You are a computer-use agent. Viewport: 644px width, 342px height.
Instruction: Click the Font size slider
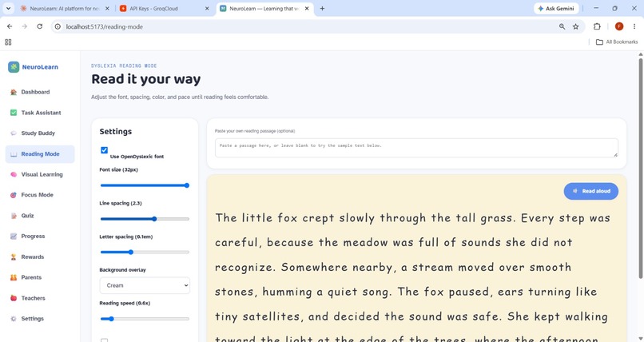point(145,185)
